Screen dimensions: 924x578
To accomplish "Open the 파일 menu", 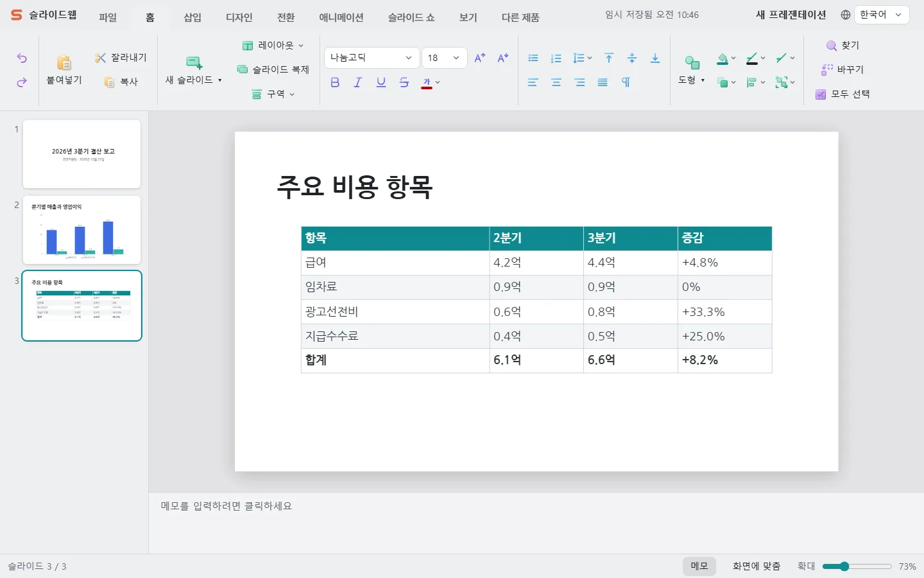I will tap(108, 17).
